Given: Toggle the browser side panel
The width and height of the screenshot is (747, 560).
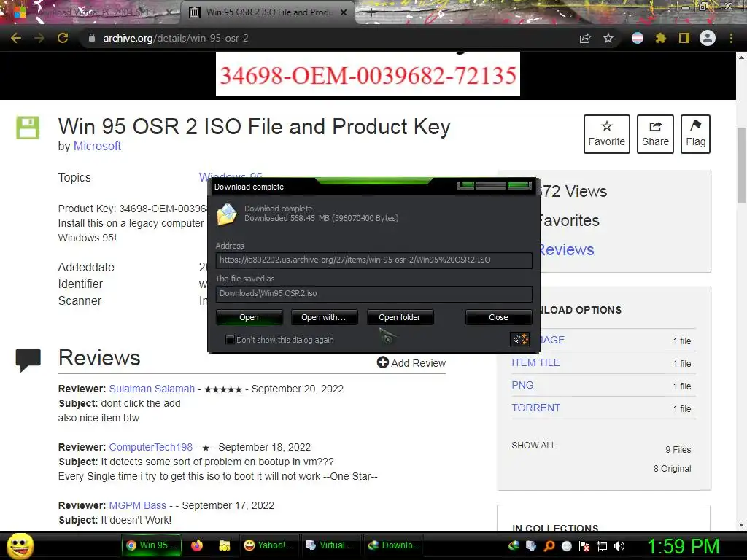Looking at the screenshot, I should pyautogui.click(x=684, y=38).
